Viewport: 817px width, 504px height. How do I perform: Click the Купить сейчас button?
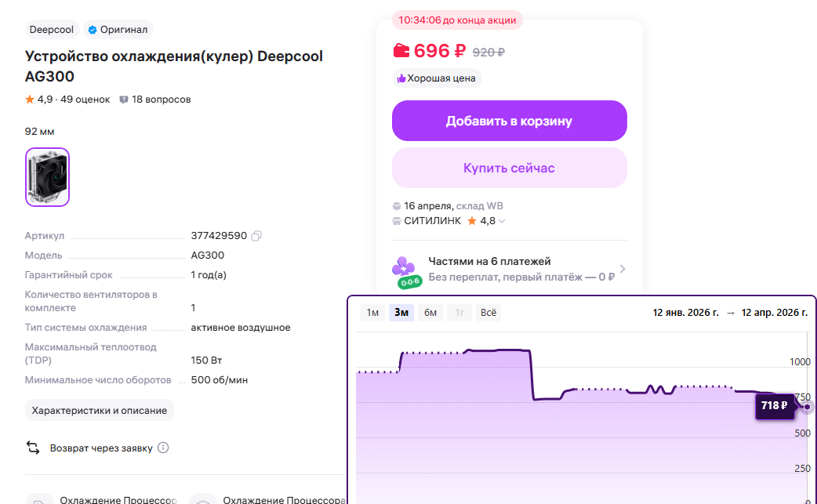point(509,168)
